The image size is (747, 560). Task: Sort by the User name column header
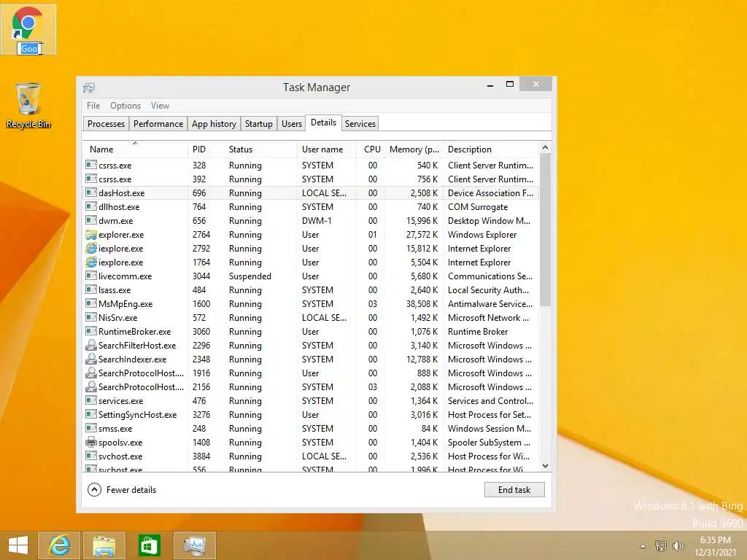point(326,149)
